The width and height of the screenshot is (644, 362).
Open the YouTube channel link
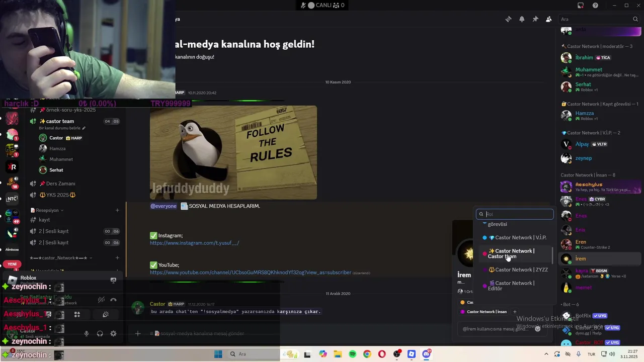click(x=251, y=273)
